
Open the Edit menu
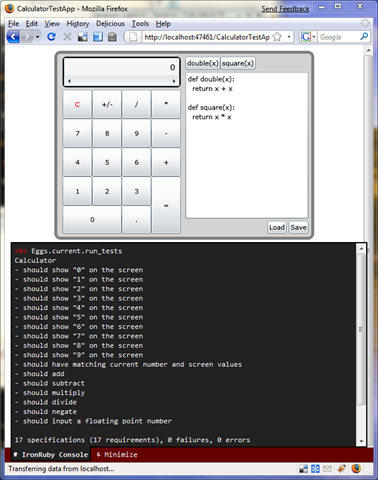32,24
